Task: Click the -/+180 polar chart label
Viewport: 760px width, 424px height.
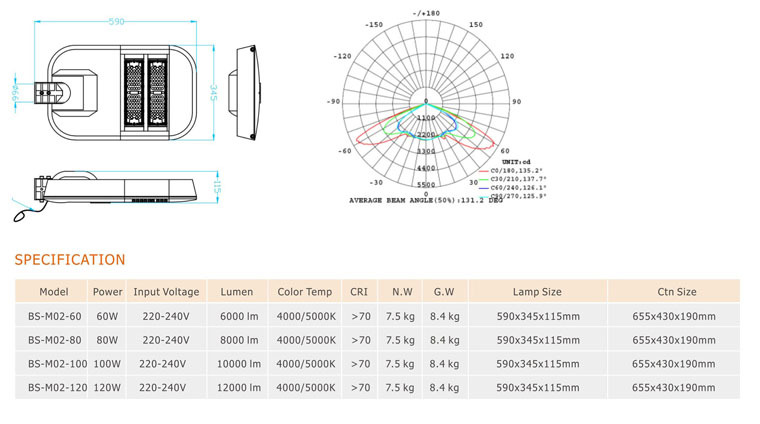Action: [x=426, y=13]
